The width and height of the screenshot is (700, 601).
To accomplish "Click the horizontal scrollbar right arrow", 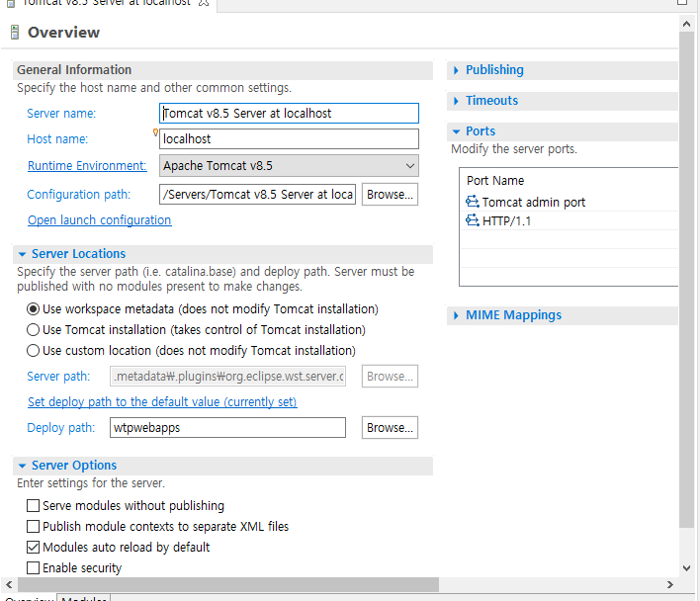I will 669,584.
